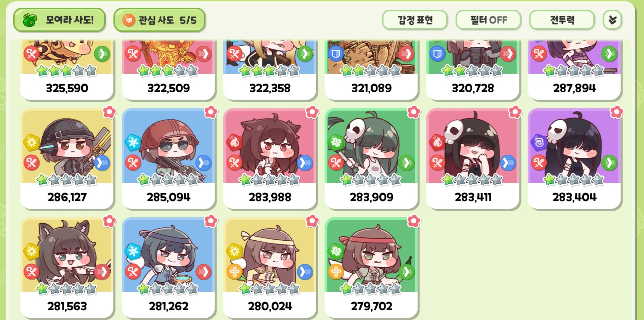Open the 감정 표현 menu
644x320 pixels.
[x=415, y=20]
